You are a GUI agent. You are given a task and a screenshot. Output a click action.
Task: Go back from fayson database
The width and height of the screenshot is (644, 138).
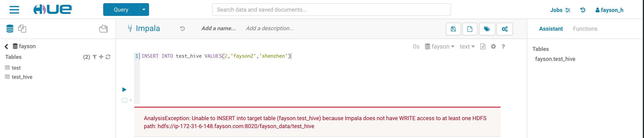point(7,46)
